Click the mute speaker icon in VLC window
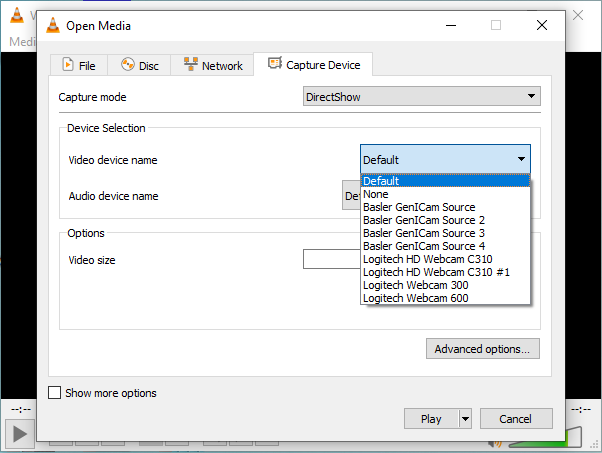 [x=495, y=443]
